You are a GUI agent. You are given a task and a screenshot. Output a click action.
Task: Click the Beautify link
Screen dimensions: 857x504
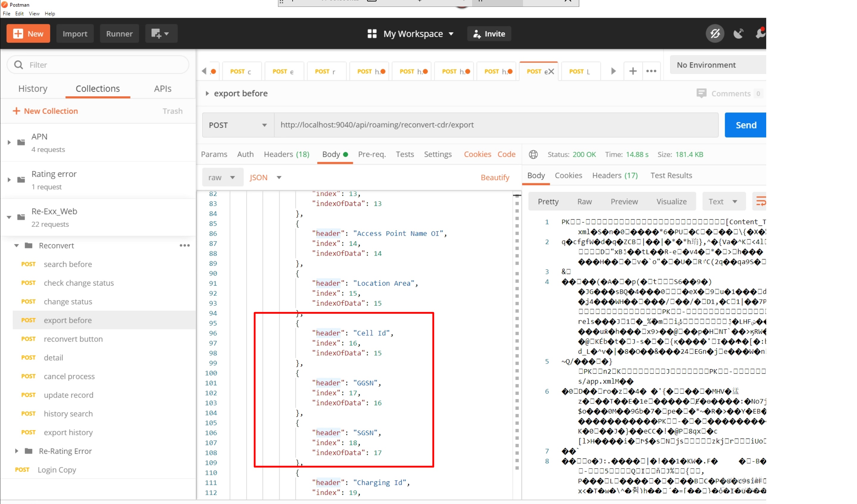point(495,177)
